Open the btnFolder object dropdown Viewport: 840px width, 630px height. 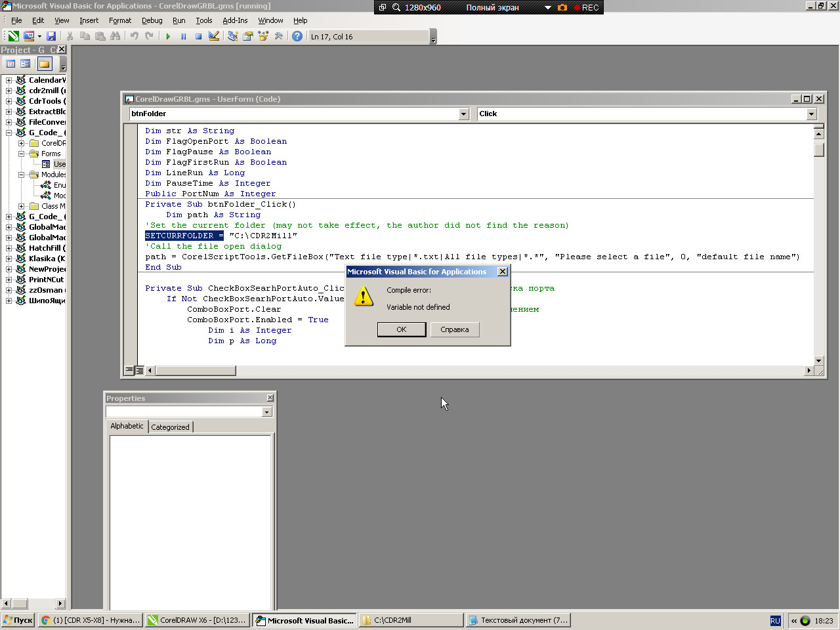(x=463, y=114)
